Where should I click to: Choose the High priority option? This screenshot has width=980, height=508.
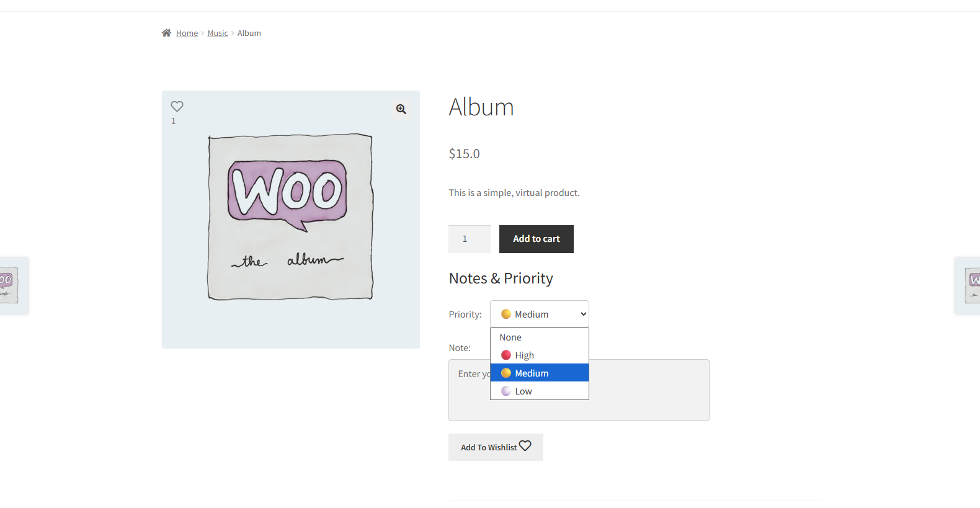pyautogui.click(x=524, y=355)
